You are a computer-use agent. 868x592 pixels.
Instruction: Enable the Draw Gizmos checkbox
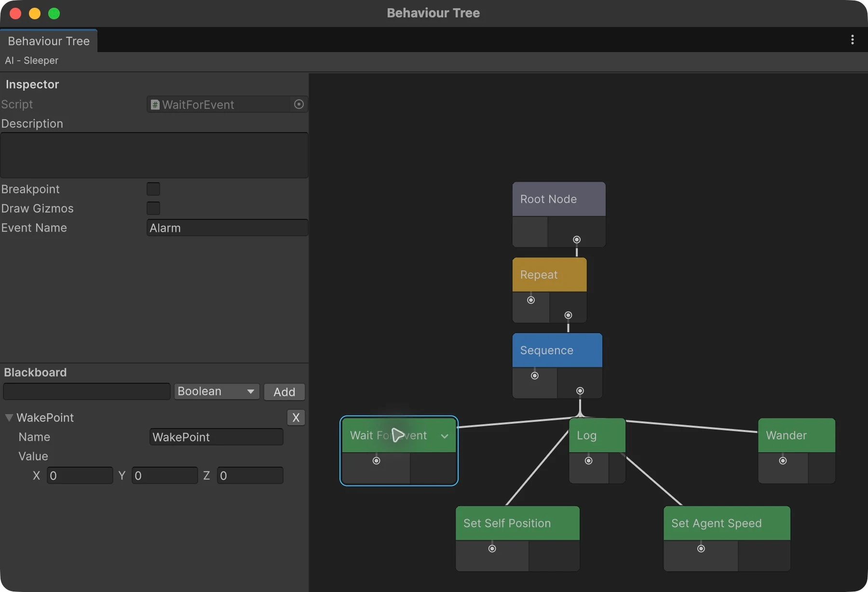(153, 208)
